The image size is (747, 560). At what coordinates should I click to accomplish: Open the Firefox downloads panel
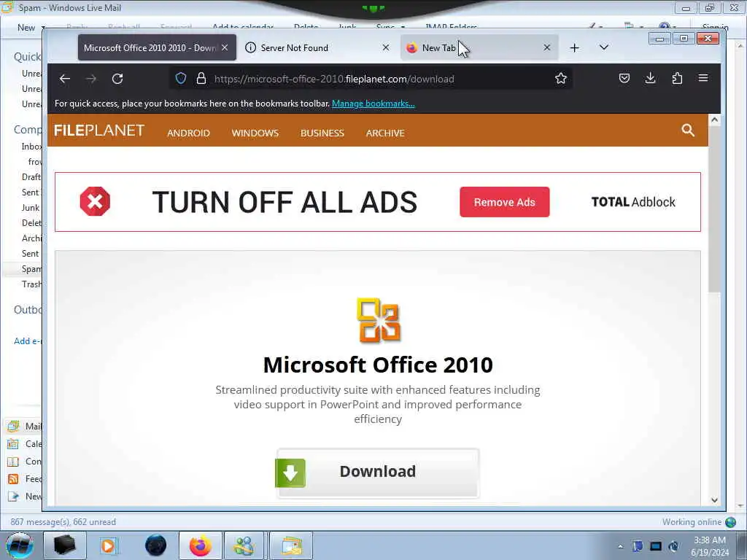[x=650, y=78]
